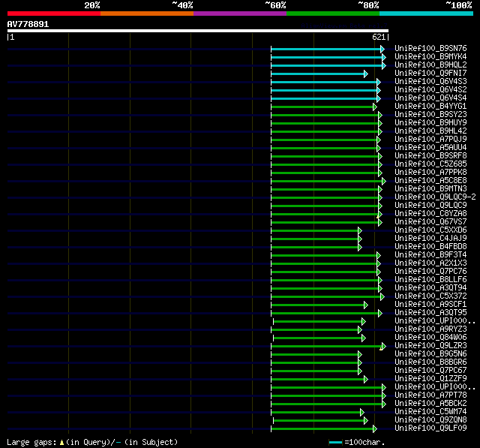Select the UniRef100_Q9LQC9-2 label
Screen dimensions: 480x448
(435, 197)
